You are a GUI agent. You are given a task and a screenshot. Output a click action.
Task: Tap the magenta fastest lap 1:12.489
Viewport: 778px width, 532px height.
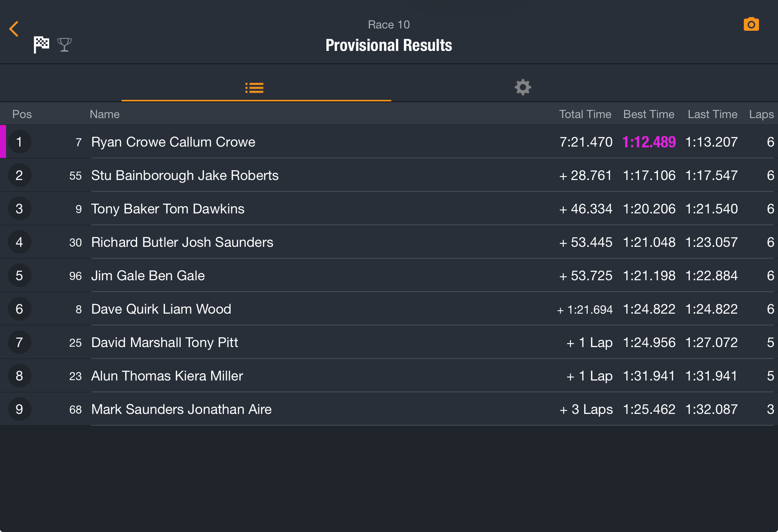coord(649,142)
